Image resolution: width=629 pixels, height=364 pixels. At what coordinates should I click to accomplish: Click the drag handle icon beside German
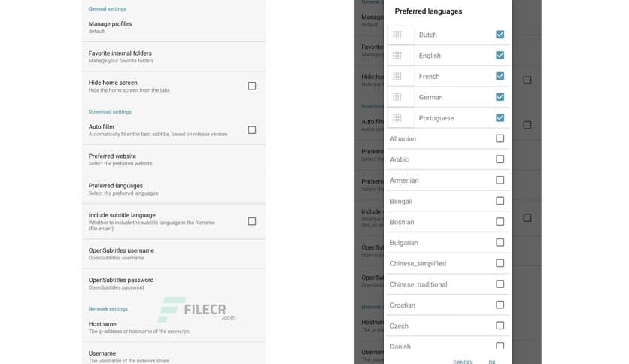[x=397, y=97]
